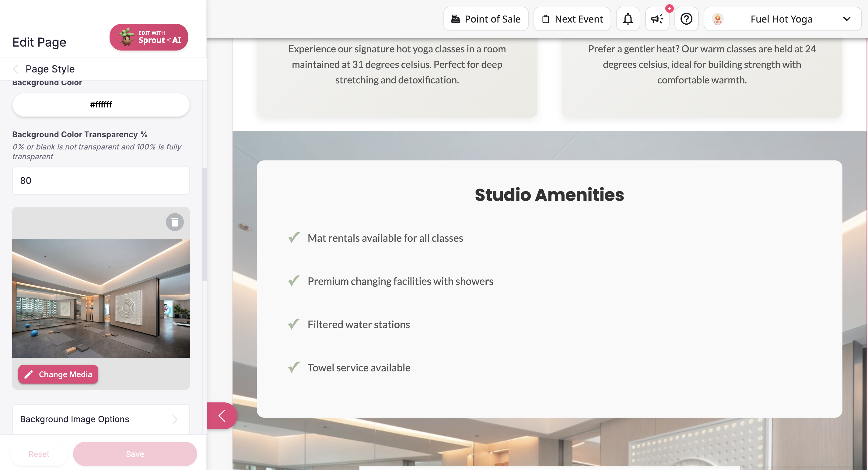
Task: Click Background Color Transparency % label
Action: [x=80, y=135]
